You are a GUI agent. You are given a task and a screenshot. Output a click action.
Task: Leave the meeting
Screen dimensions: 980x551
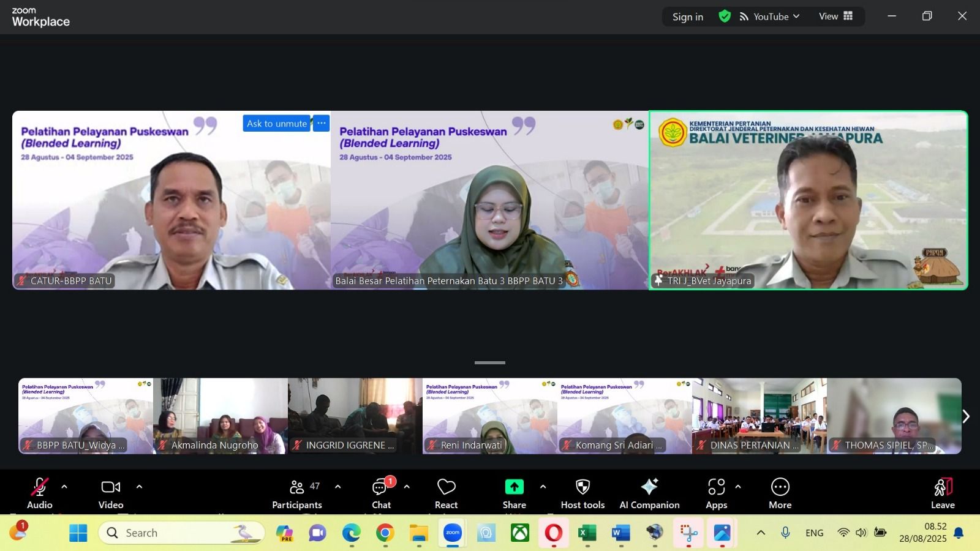943,493
